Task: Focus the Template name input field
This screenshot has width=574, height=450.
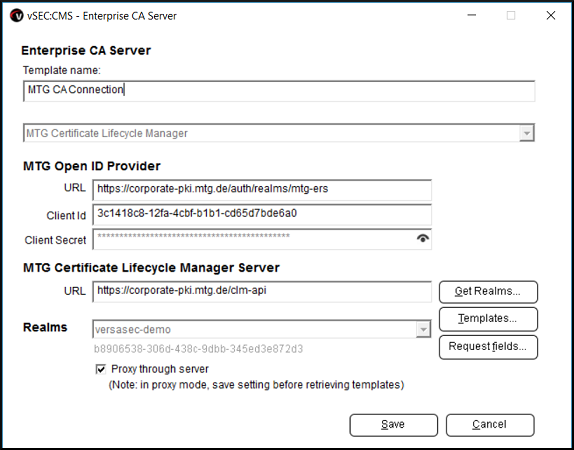Action: click(279, 90)
